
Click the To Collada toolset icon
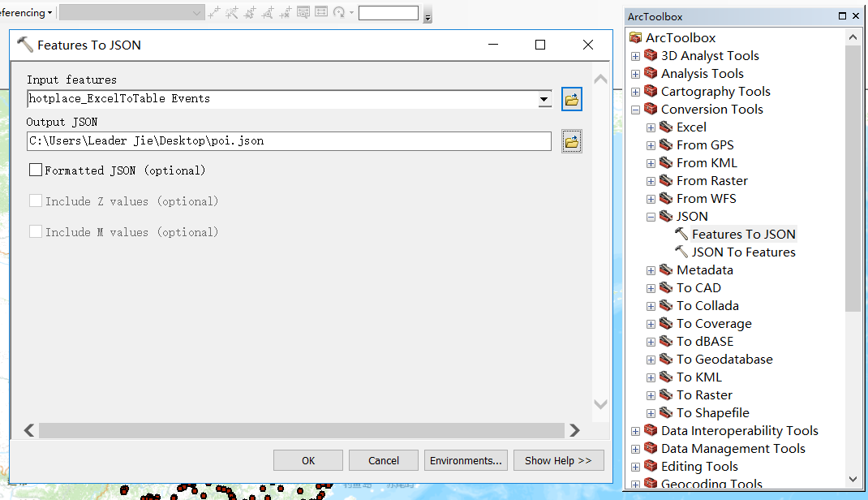pos(666,305)
